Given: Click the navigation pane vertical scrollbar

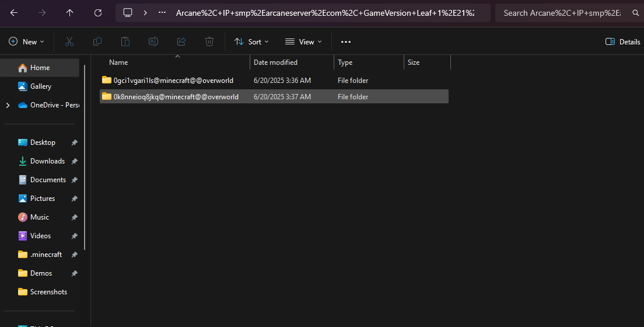Looking at the screenshot, I should (85, 157).
